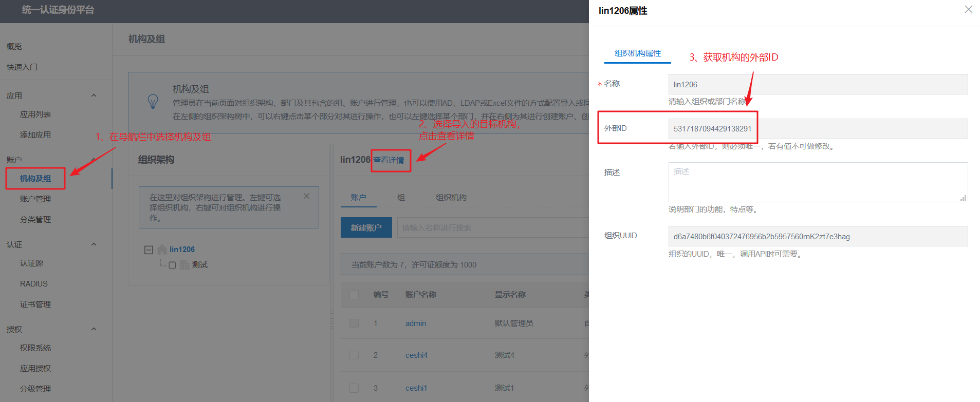Click the 默认管理员 cell
This screenshot has width=980, height=402.
514,323
